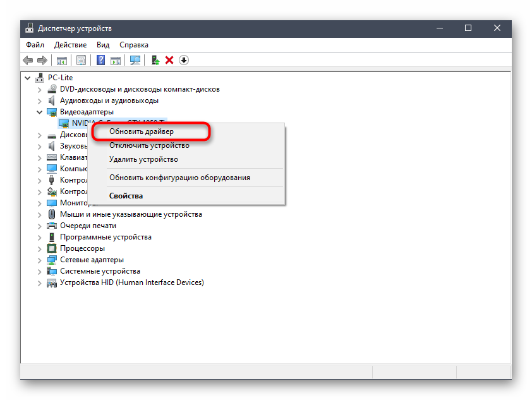The height and width of the screenshot is (400, 532).
Task: Click the black down arrow toolbar icon
Action: [x=184, y=60]
